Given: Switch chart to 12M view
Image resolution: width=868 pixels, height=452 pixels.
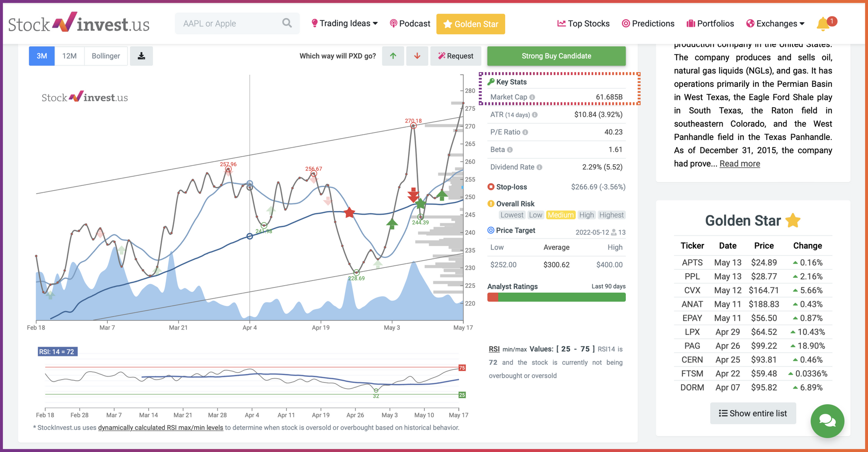Looking at the screenshot, I should click(x=69, y=56).
